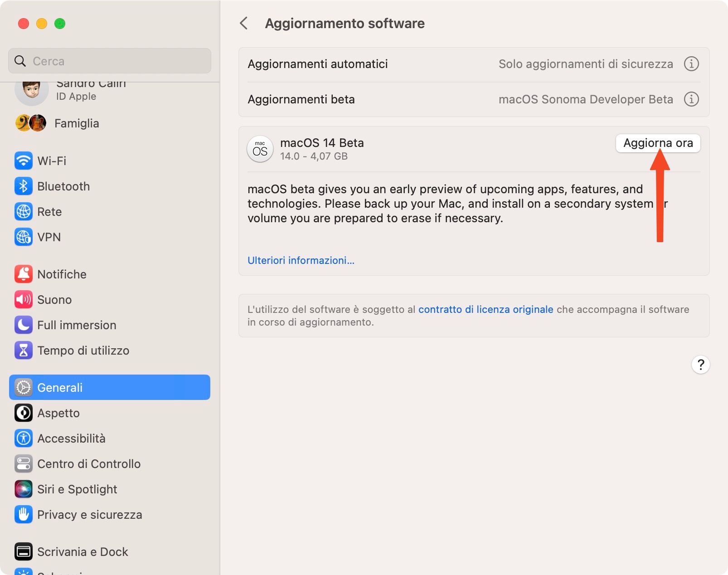
Task: Select Bluetooth label in the sidebar
Action: 63,186
